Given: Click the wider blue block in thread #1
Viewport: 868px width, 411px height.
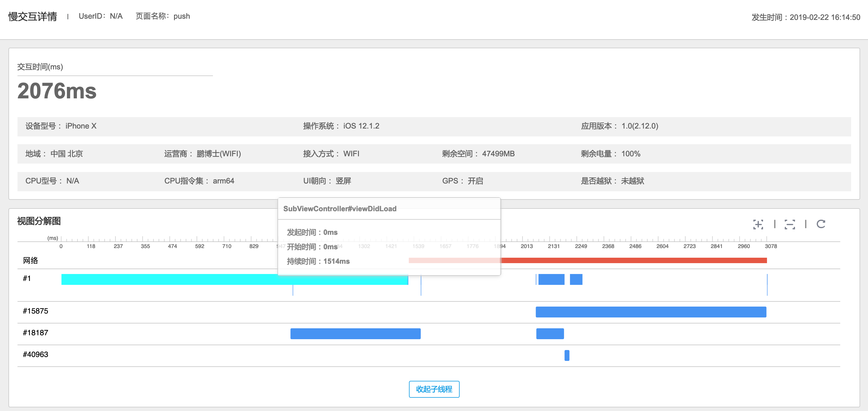Looking at the screenshot, I should pos(551,279).
